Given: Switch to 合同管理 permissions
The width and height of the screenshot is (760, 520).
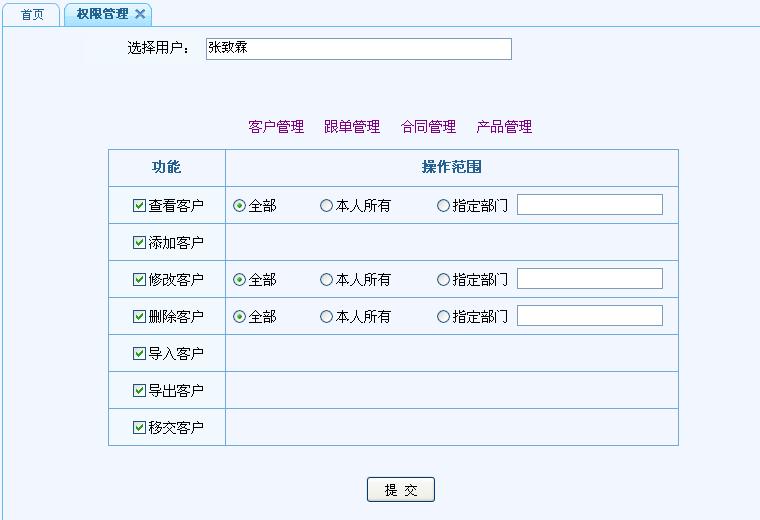Looking at the screenshot, I should (x=428, y=127).
